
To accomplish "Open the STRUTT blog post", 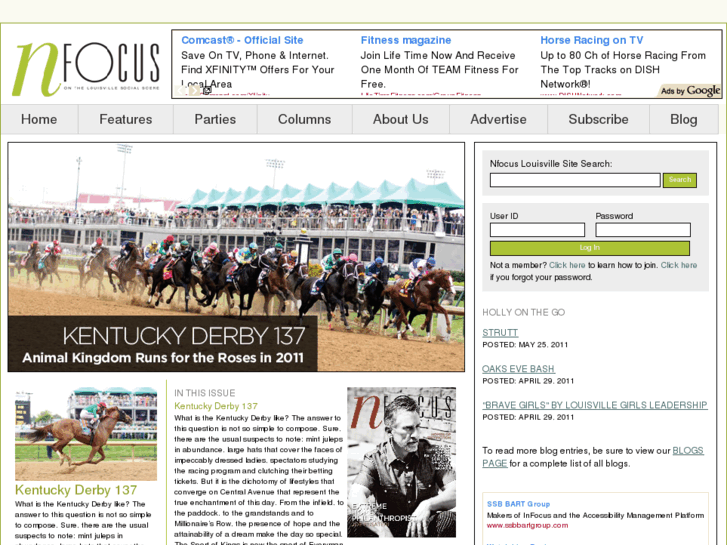I will [500, 333].
